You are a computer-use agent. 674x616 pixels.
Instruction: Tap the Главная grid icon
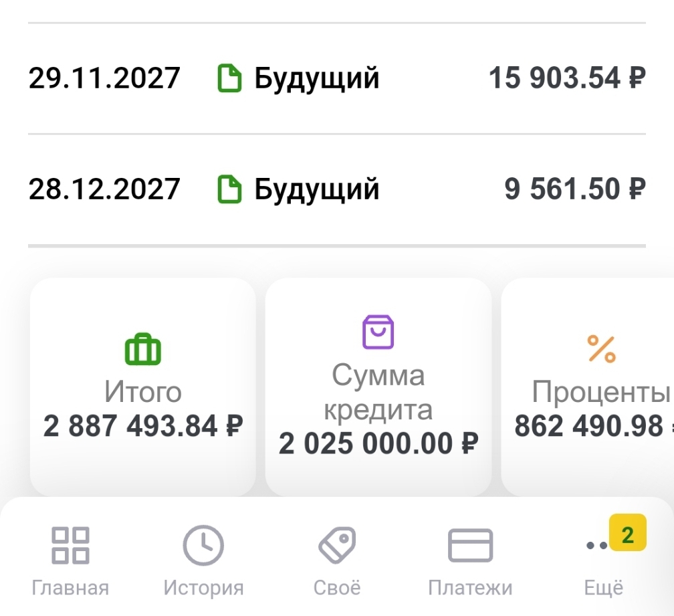pyautogui.click(x=70, y=545)
